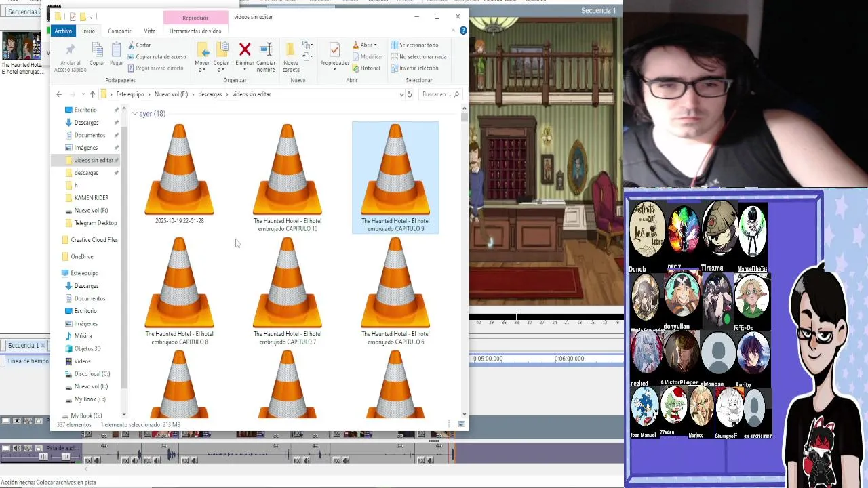The height and width of the screenshot is (488, 868).
Task: Go back with the left arrow navigation button
Action: coord(59,94)
